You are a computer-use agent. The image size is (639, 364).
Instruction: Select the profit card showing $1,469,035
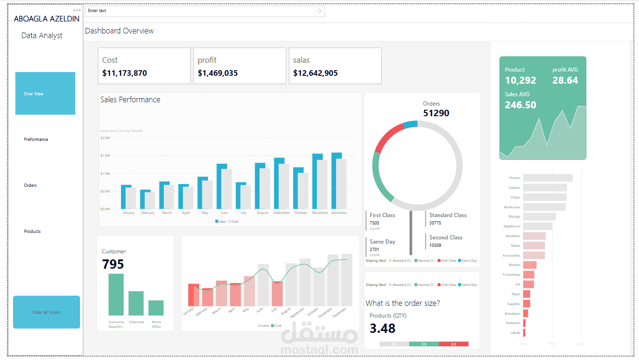[240, 66]
